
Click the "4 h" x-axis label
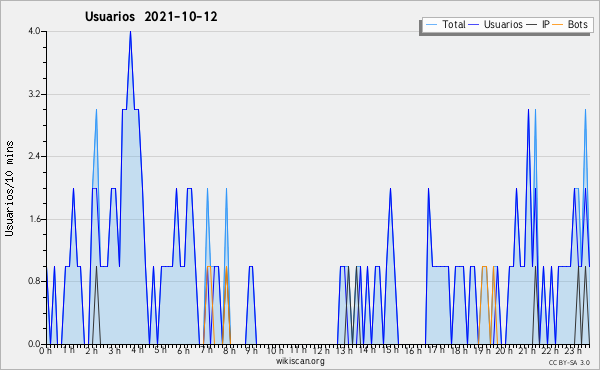coord(137,350)
